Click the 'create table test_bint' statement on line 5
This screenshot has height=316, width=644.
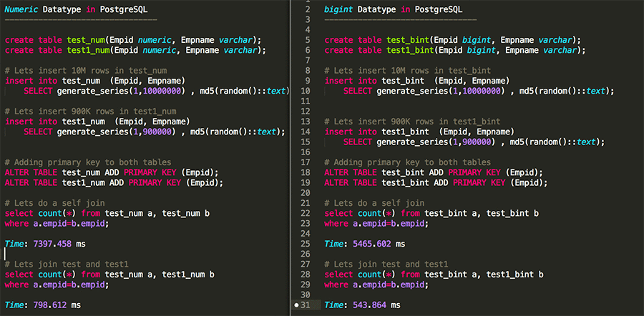coord(453,40)
